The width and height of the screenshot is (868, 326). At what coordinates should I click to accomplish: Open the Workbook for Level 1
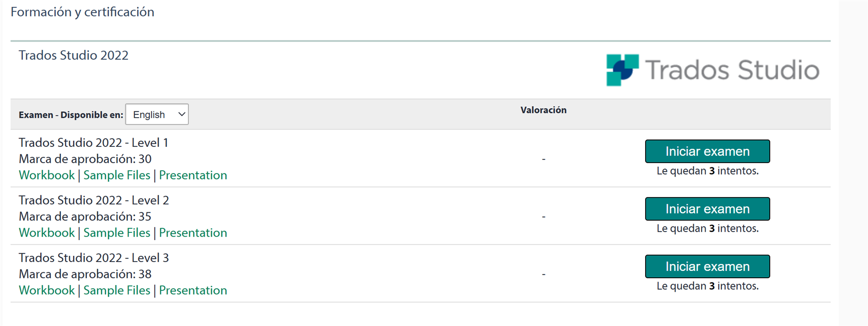pos(46,175)
